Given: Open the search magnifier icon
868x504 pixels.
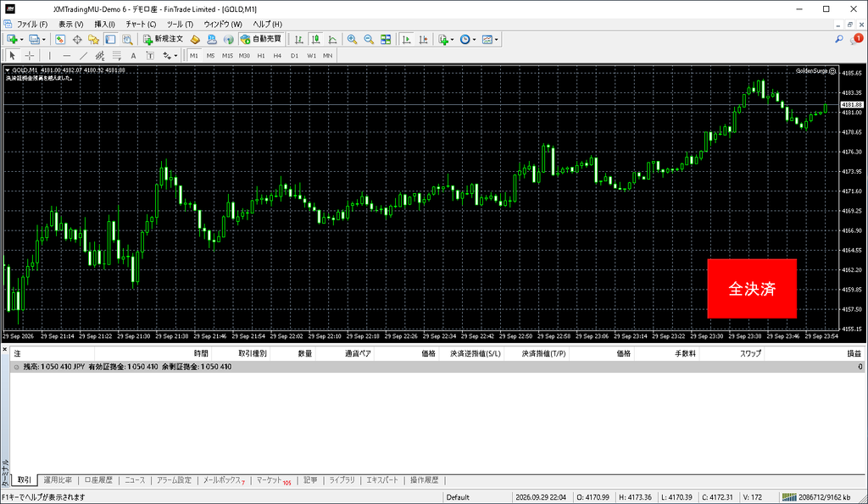Looking at the screenshot, I should (839, 39).
